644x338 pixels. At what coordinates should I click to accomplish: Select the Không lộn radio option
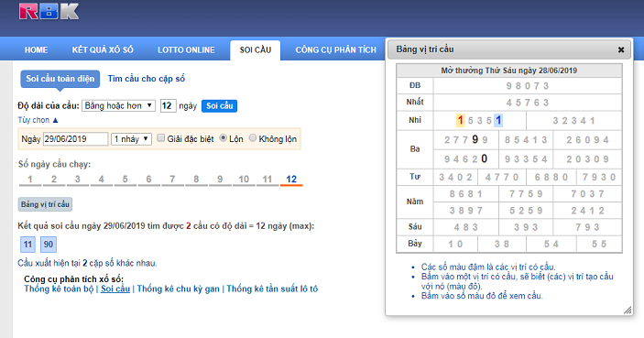coord(253,138)
